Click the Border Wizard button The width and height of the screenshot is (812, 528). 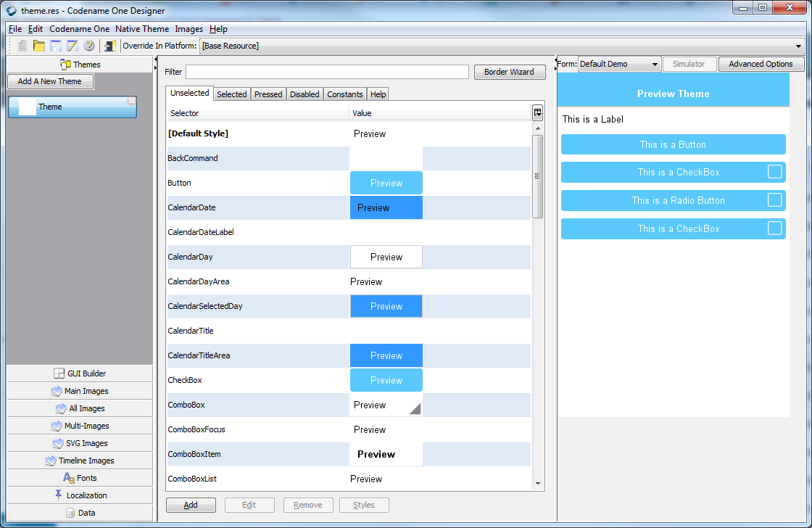tap(510, 72)
